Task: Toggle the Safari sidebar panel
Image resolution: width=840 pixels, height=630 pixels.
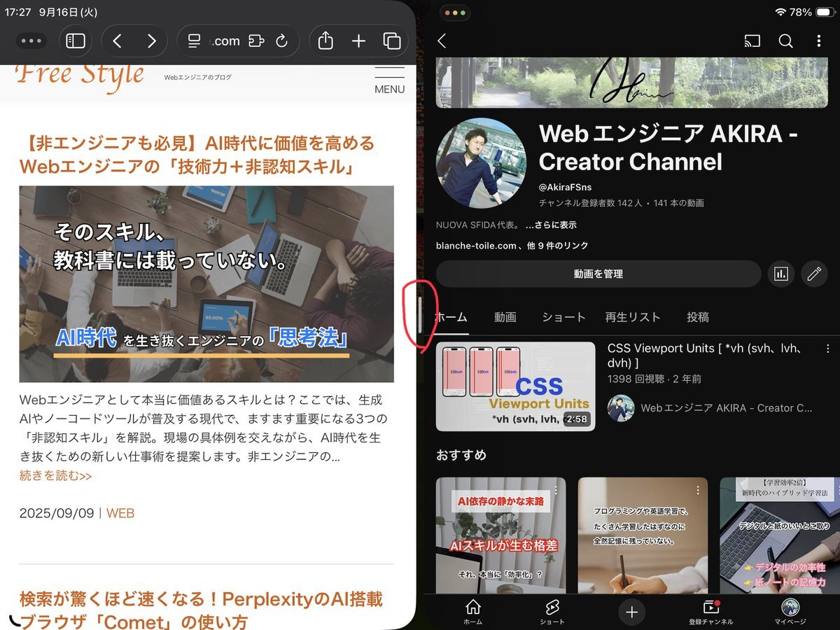Action: (75, 41)
